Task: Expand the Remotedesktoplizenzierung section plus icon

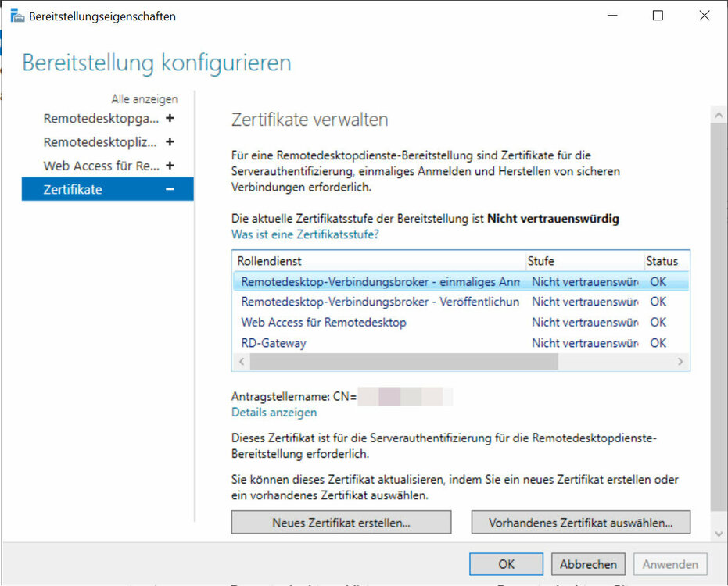Action: (x=170, y=142)
